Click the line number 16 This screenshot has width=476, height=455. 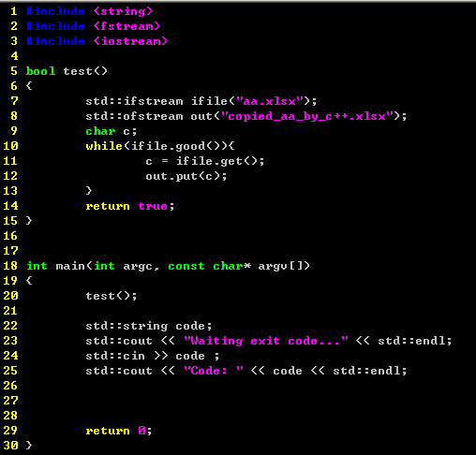pyautogui.click(x=10, y=236)
